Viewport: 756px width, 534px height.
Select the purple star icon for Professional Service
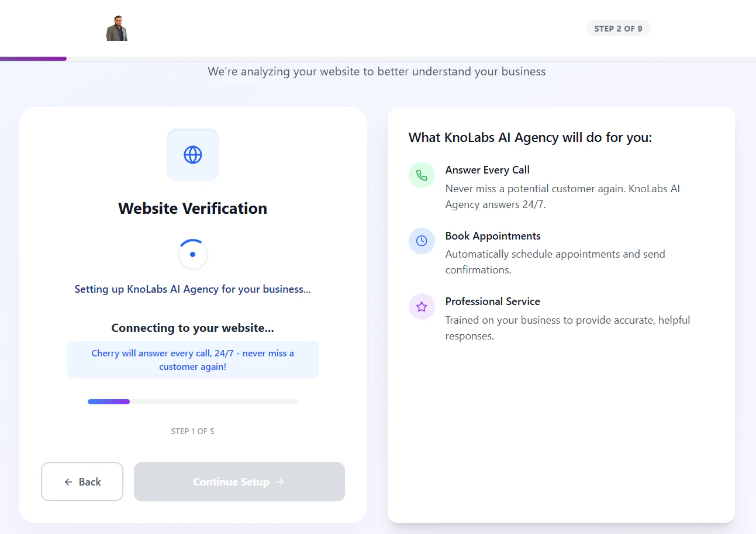pyautogui.click(x=422, y=306)
